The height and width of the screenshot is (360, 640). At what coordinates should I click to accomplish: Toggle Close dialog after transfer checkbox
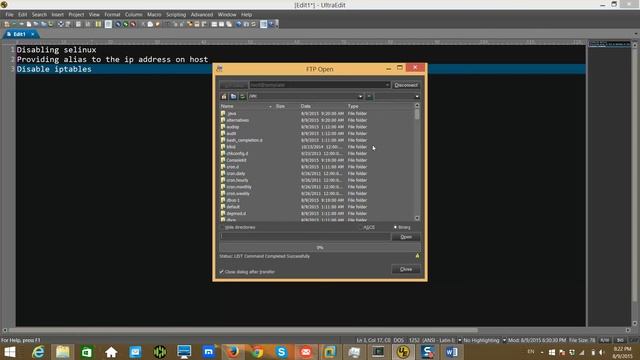222,272
